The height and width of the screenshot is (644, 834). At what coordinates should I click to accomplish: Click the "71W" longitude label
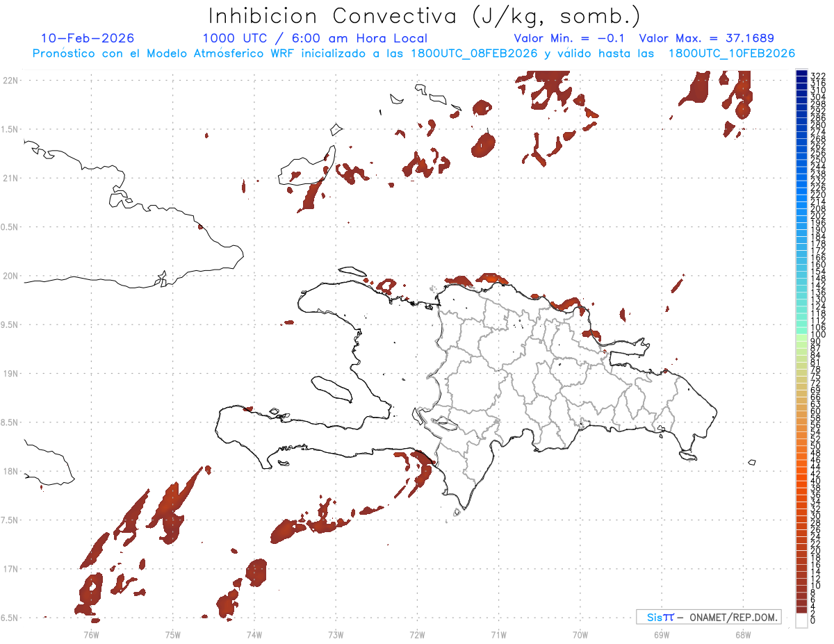498,634
